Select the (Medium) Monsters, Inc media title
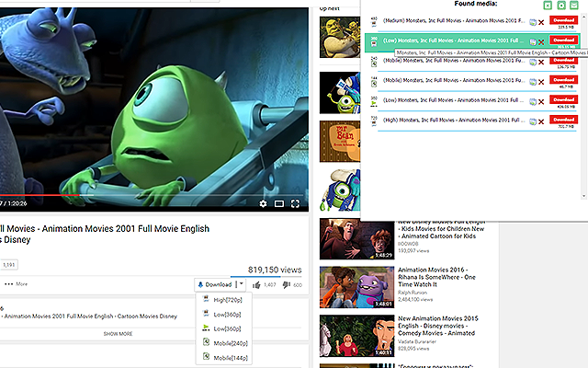This screenshot has height=368, width=588. click(x=454, y=20)
